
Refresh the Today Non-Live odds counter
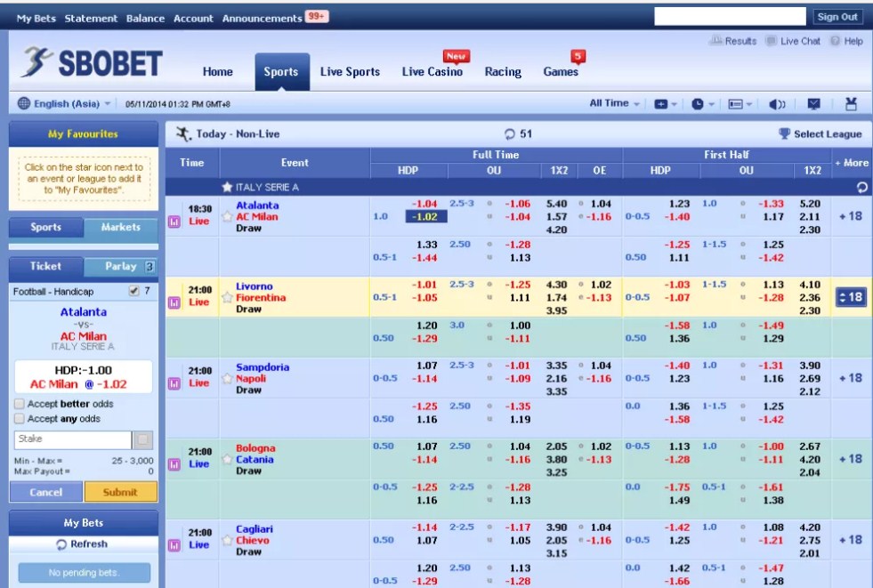(x=509, y=134)
